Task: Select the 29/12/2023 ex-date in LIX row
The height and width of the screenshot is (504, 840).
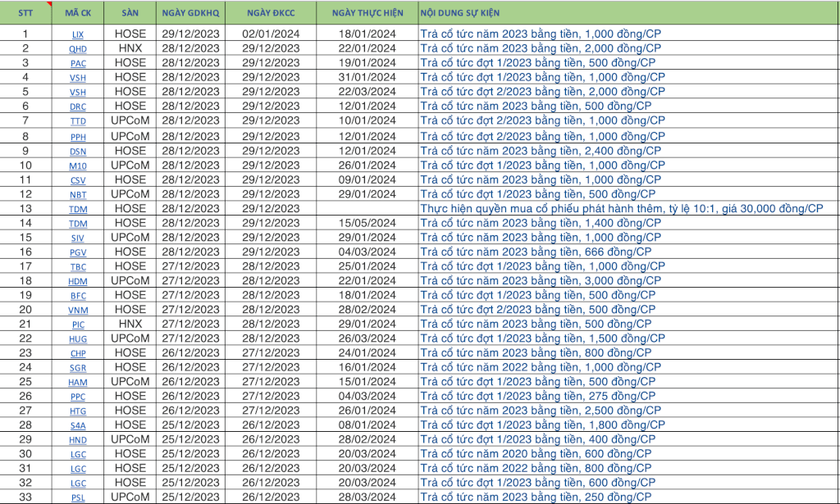Action: coord(190,34)
